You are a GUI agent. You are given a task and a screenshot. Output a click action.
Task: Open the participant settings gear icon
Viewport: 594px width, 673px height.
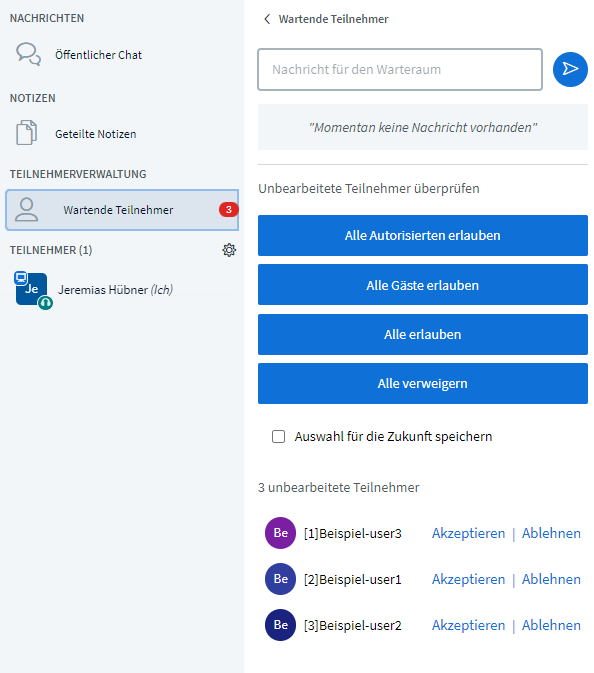[x=229, y=250]
